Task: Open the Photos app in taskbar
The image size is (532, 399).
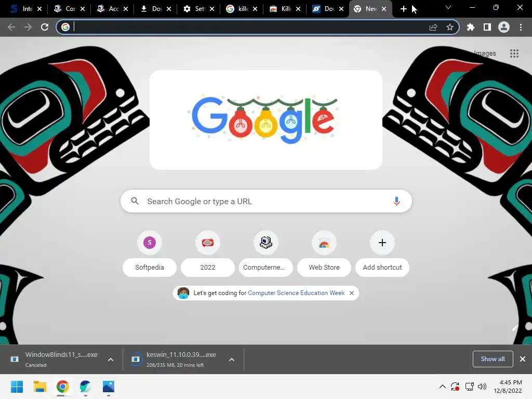Action: coord(109,387)
